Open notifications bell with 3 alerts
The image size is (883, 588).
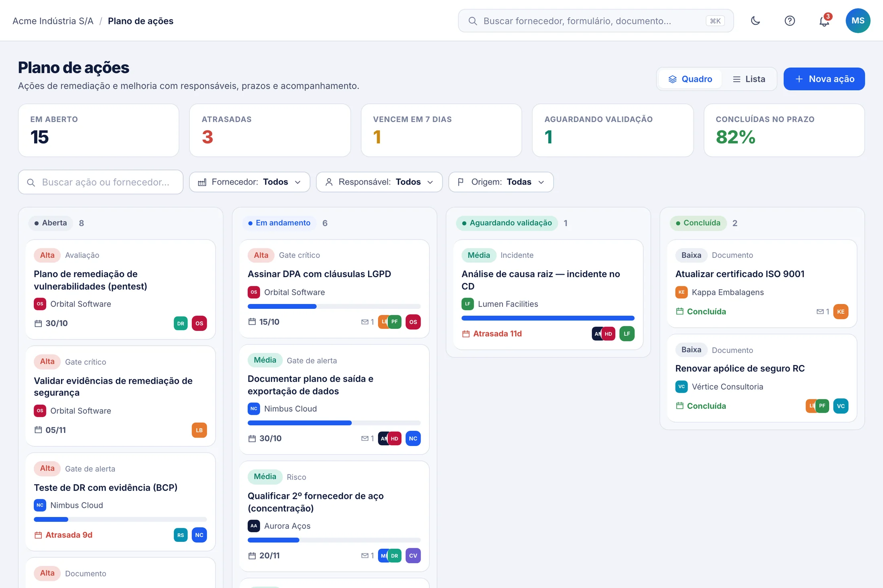(x=824, y=21)
